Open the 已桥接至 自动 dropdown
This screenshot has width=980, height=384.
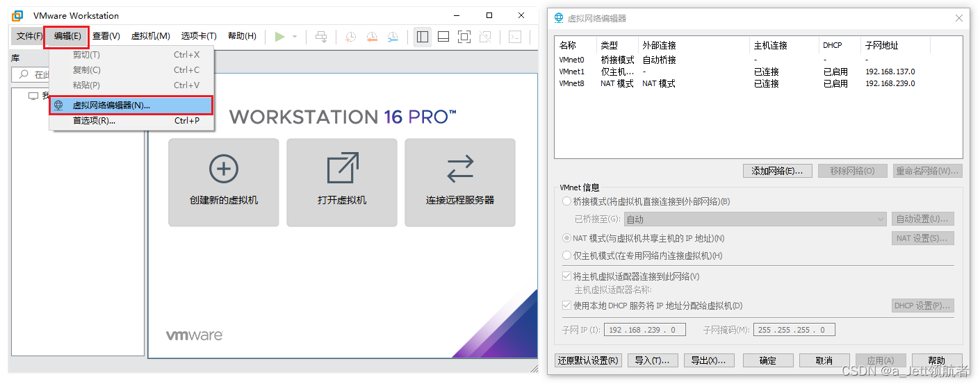click(755, 219)
